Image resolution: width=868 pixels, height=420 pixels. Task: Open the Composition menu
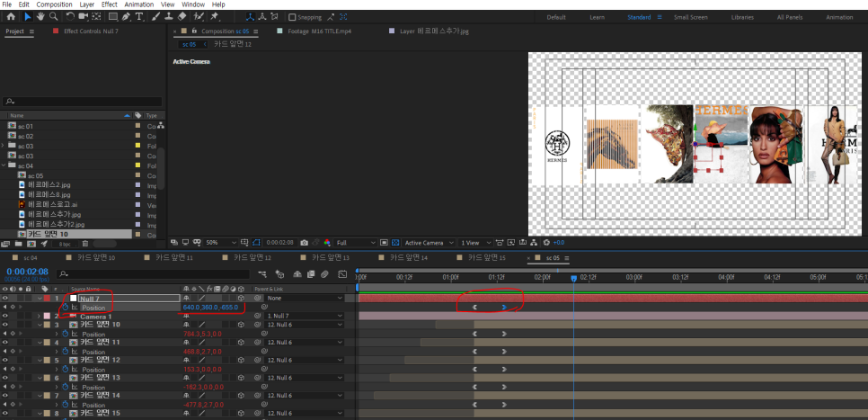click(x=54, y=4)
